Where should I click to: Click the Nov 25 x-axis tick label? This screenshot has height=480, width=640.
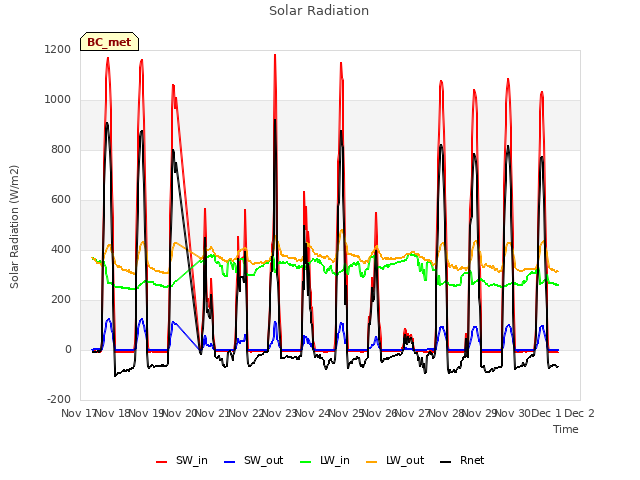346,413
